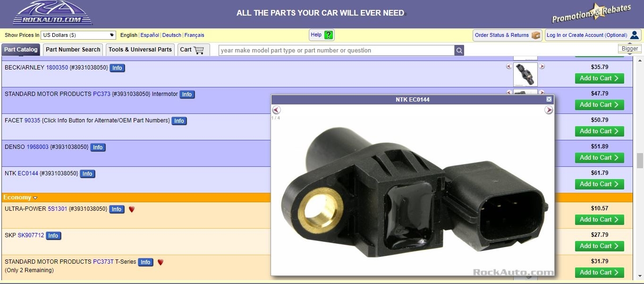Click part number link 5S1301
The width and height of the screenshot is (644, 284).
pos(58,209)
